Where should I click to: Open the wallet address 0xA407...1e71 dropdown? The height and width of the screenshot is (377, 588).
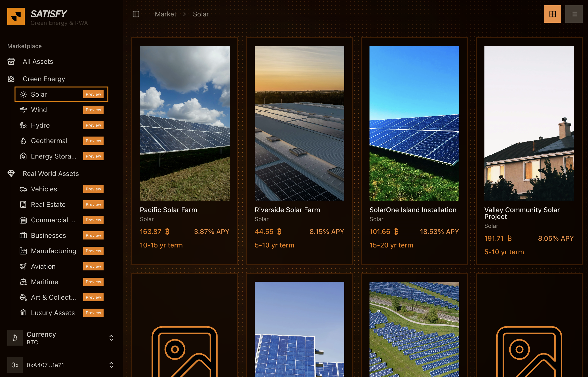pos(111,365)
